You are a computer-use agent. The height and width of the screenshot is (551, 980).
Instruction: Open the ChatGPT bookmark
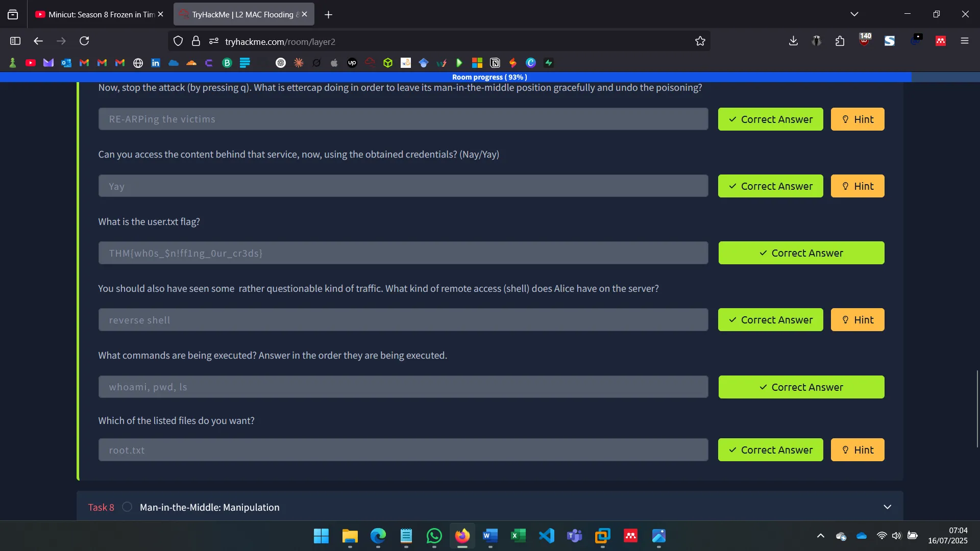[x=281, y=62]
